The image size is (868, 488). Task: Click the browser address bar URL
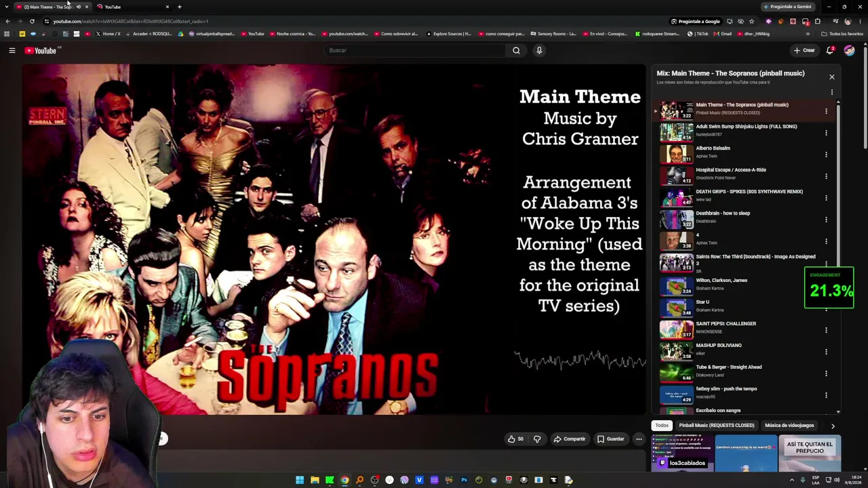[x=131, y=21]
